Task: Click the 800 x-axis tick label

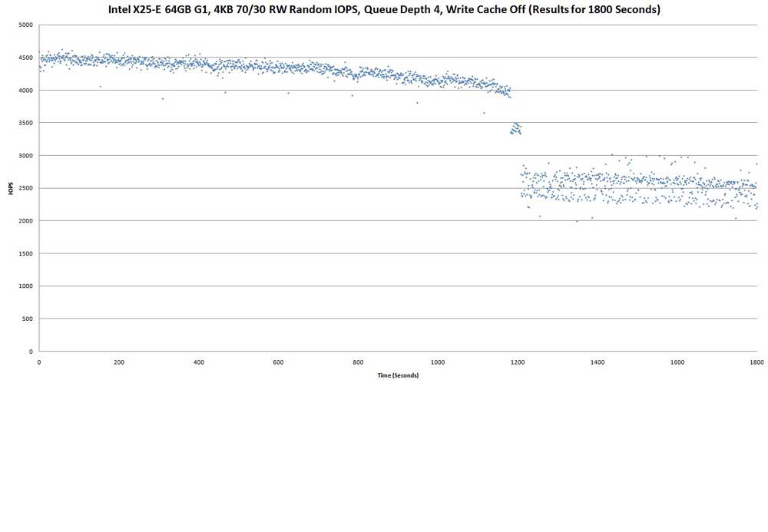Action: [x=358, y=362]
